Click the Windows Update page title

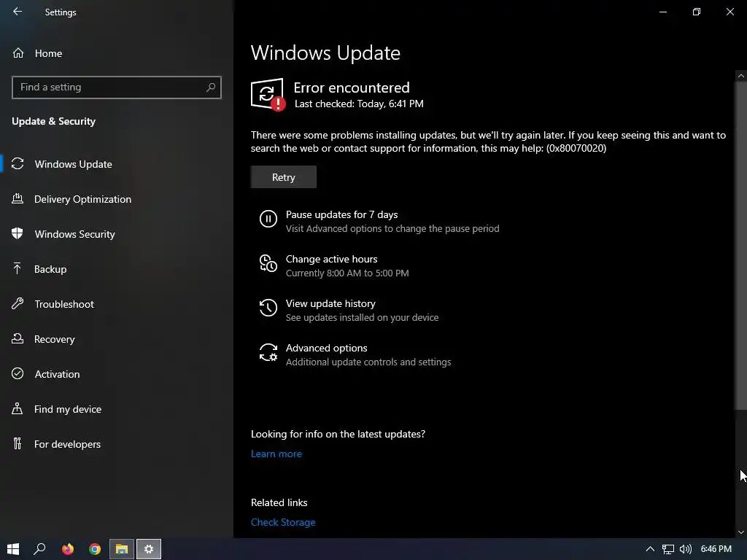(x=325, y=52)
